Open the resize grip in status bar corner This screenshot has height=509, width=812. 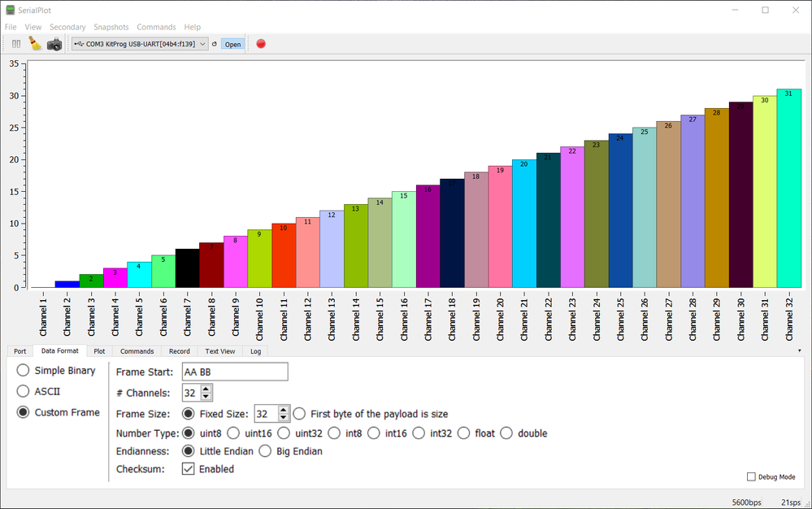(807, 504)
